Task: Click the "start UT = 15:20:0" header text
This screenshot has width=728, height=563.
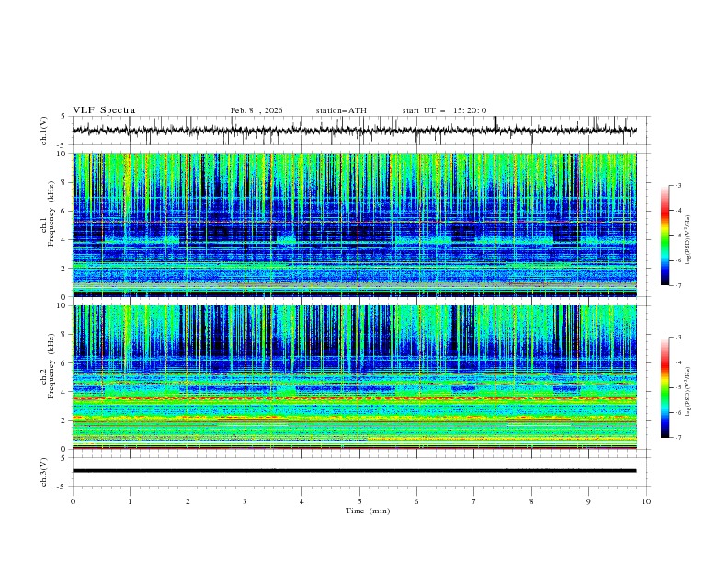Action: pos(444,110)
